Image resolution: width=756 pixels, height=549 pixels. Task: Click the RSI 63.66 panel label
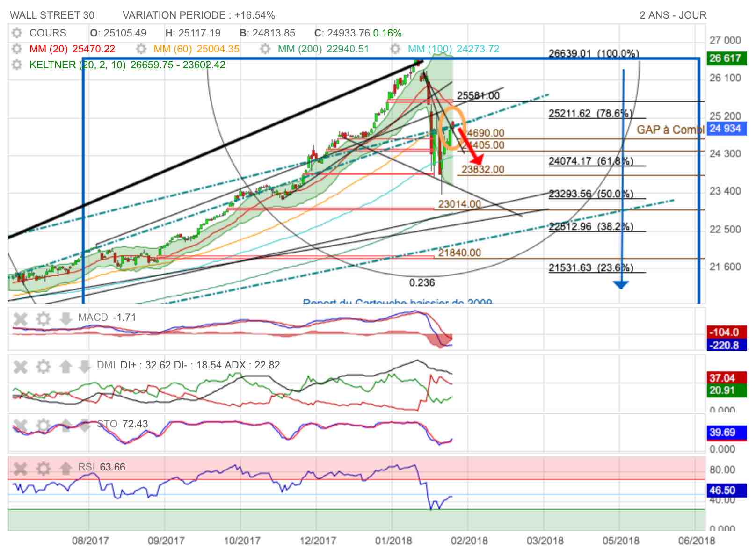(102, 467)
